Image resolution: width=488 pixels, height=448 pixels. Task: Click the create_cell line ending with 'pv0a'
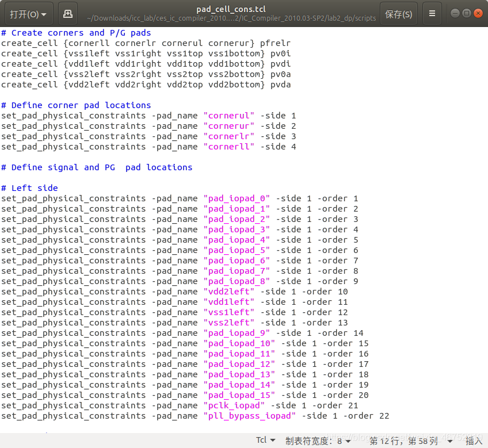click(x=146, y=74)
